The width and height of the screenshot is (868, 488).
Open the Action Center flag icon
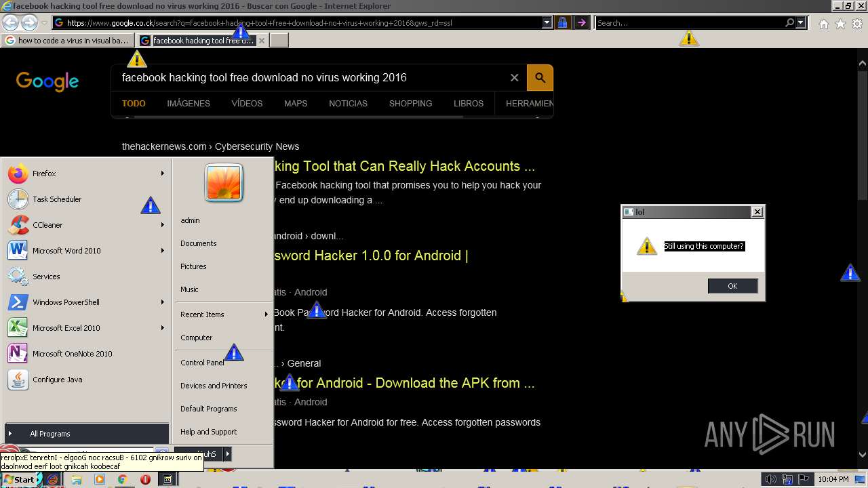[x=804, y=479]
